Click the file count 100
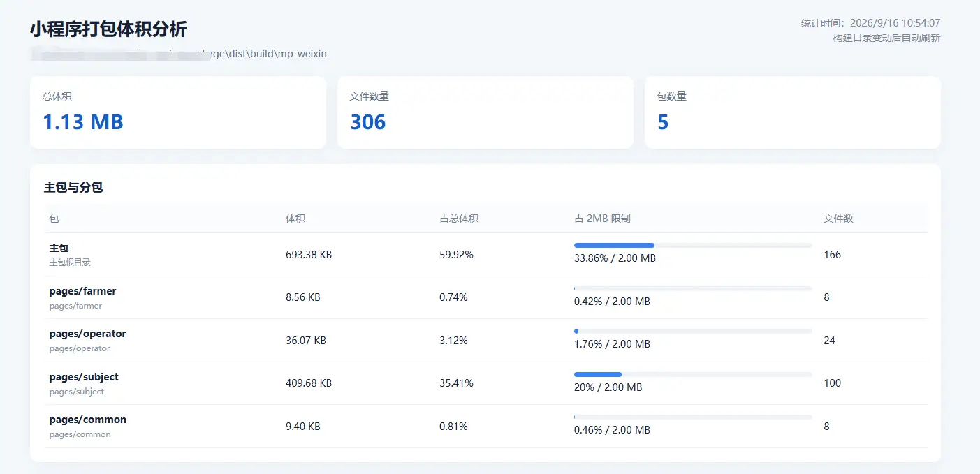980x474 pixels. (832, 383)
